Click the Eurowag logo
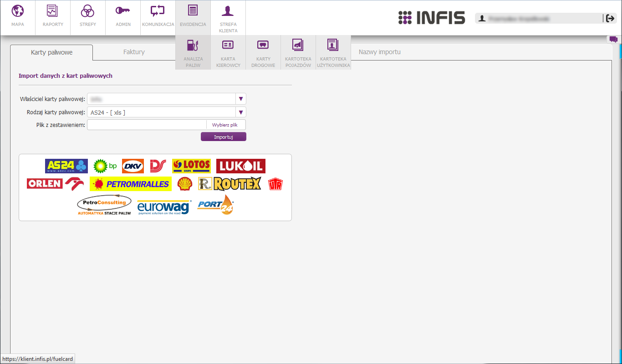The height and width of the screenshot is (364, 622). coord(164,207)
